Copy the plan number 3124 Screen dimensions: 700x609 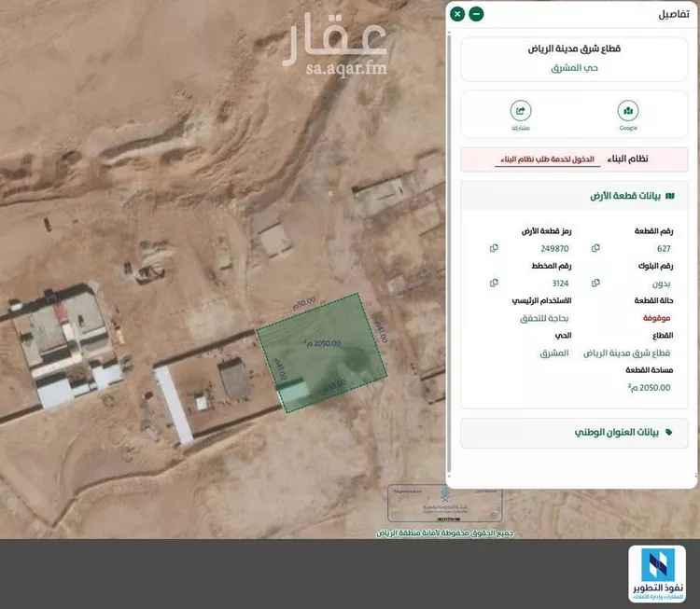pyautogui.click(x=494, y=283)
